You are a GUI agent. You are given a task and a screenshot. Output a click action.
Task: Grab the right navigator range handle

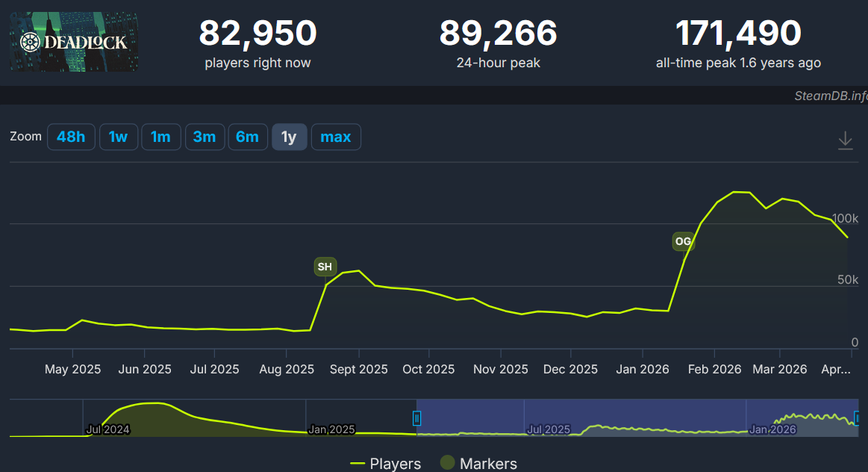coord(856,418)
